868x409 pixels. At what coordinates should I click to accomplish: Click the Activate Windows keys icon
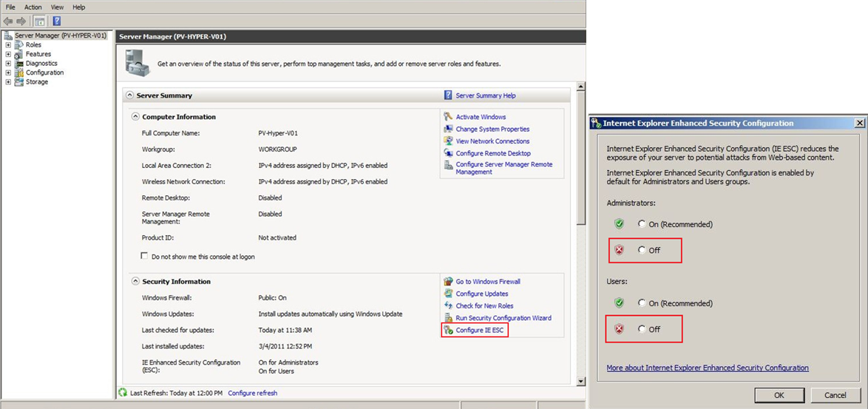point(448,117)
